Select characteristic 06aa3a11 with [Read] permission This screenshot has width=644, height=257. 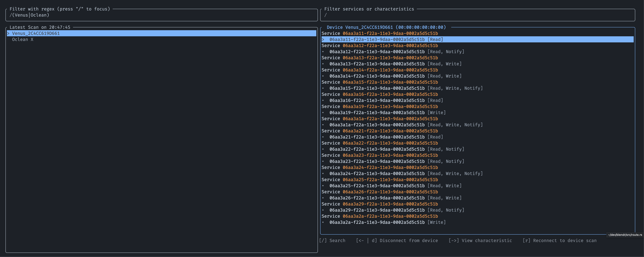pyautogui.click(x=478, y=40)
